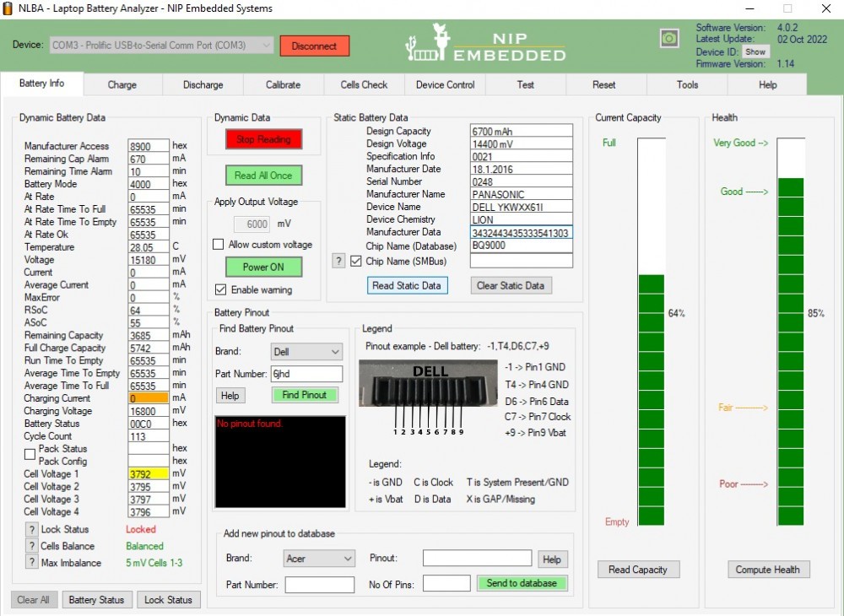Click the NIP Embedded logo
844x616 pixels.
[485, 43]
